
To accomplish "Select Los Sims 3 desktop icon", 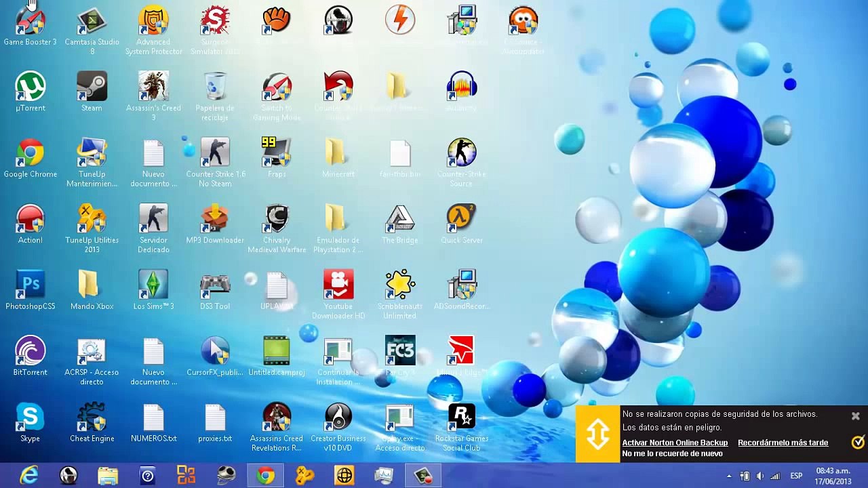I will point(153,290).
